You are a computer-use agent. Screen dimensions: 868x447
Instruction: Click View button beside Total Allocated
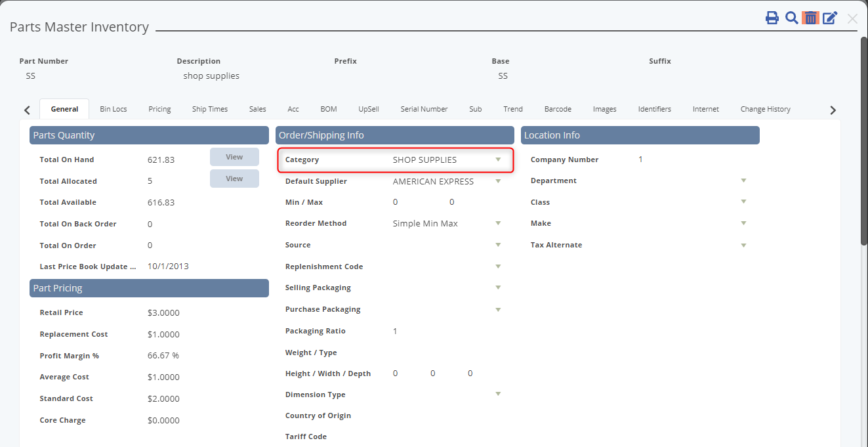(x=234, y=179)
